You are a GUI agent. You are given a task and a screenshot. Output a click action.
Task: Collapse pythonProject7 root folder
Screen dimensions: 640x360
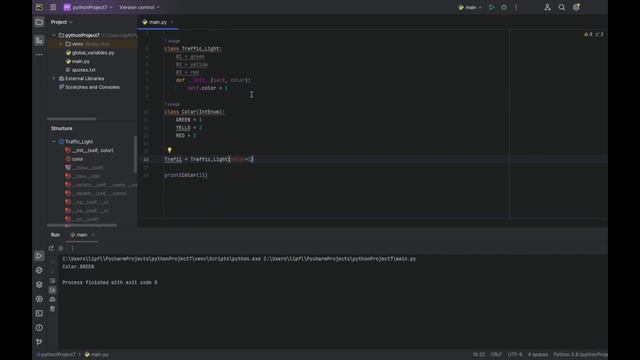point(54,36)
